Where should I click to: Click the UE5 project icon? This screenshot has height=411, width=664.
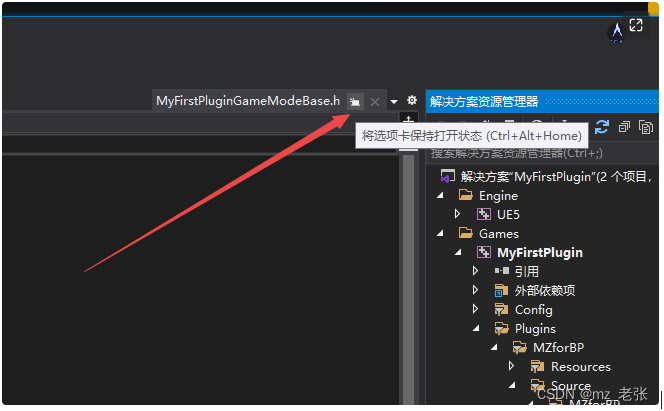484,214
